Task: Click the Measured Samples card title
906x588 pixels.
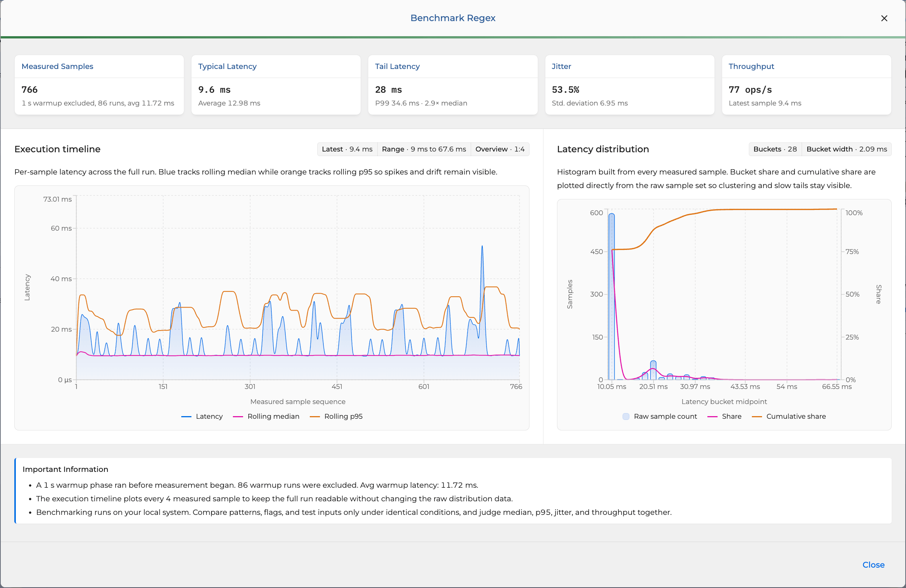Action: (58, 66)
